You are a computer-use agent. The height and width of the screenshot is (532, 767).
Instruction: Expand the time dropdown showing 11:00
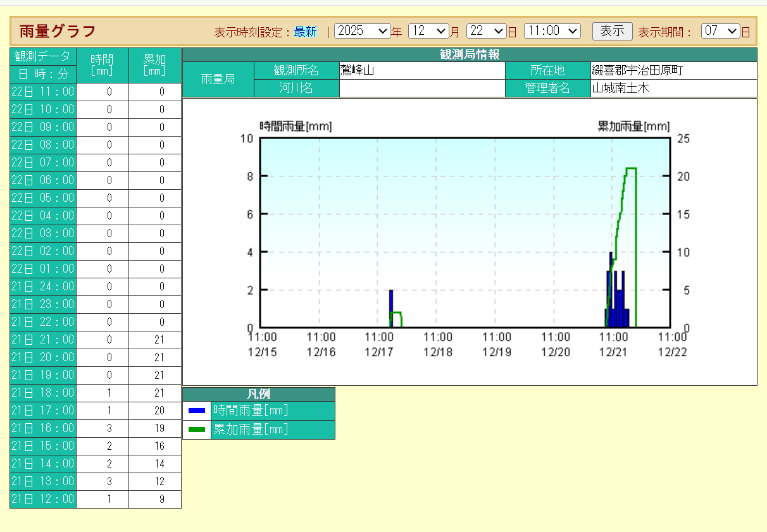point(552,31)
